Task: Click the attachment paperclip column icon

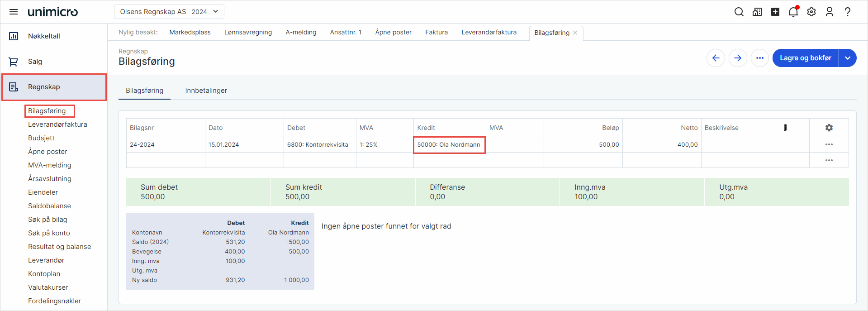Action: pyautogui.click(x=785, y=128)
